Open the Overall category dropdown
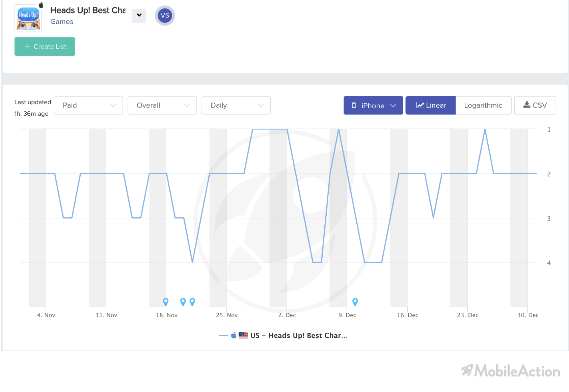Image resolution: width=569 pixels, height=392 pixels. click(162, 105)
